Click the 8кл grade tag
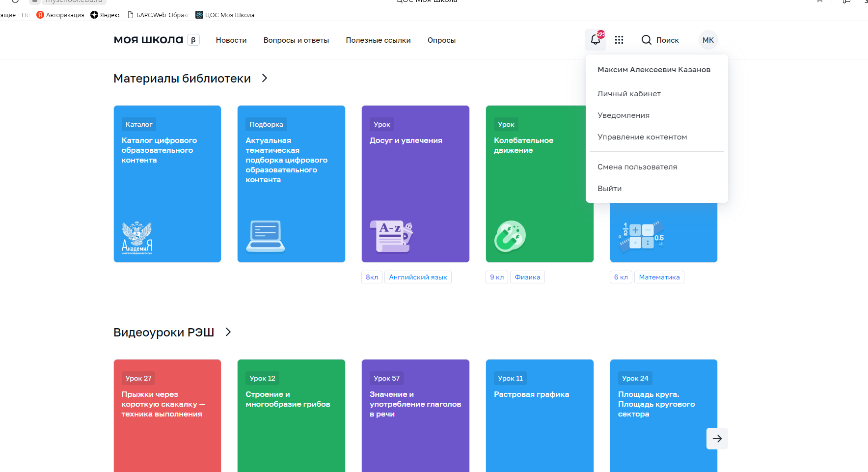 372,277
